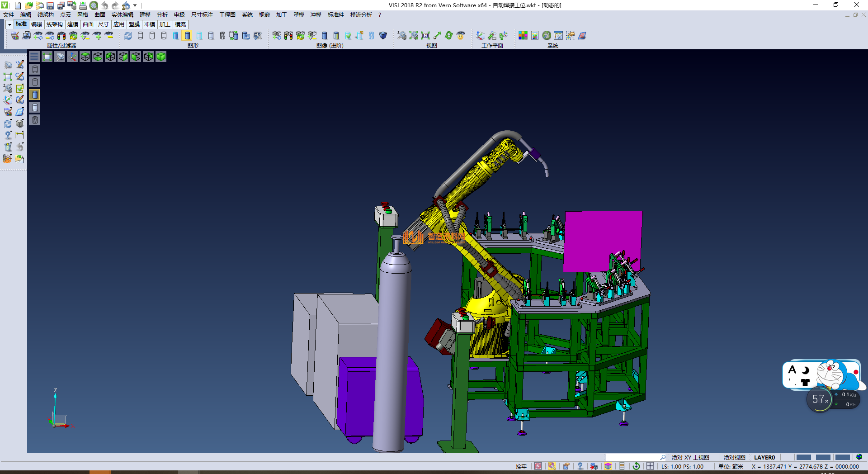Click the workplane axis icon in 工作平面 group
Screen dimensions: 868x474
[x=480, y=36]
